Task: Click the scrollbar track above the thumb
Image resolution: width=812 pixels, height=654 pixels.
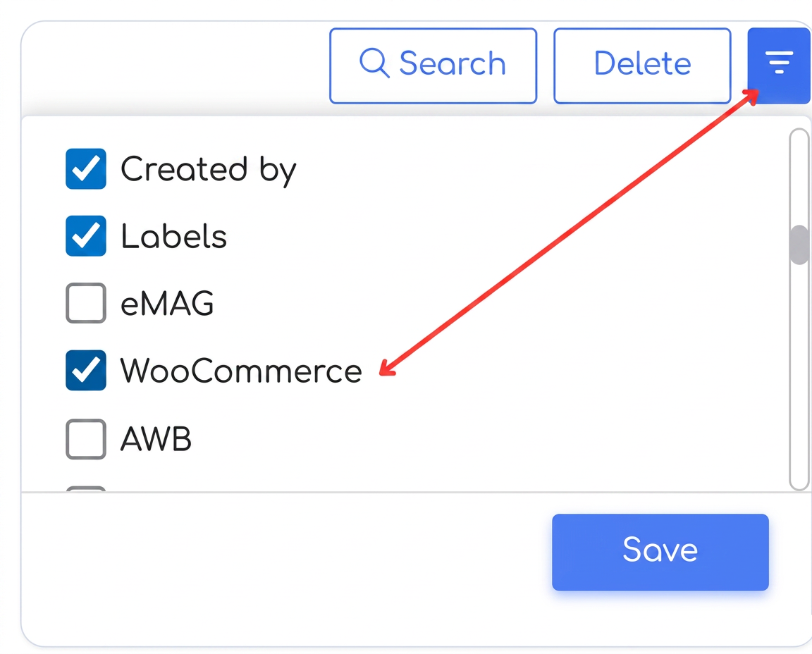Action: click(799, 177)
